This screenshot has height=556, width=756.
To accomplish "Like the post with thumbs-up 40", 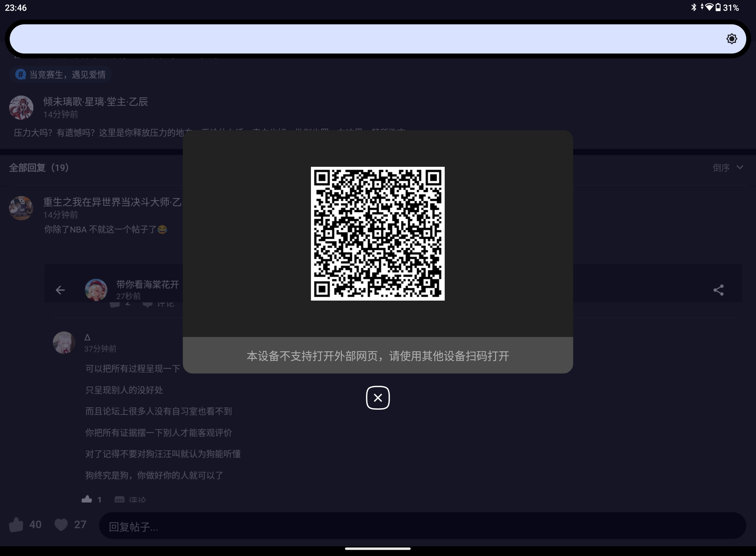I will coord(16,524).
